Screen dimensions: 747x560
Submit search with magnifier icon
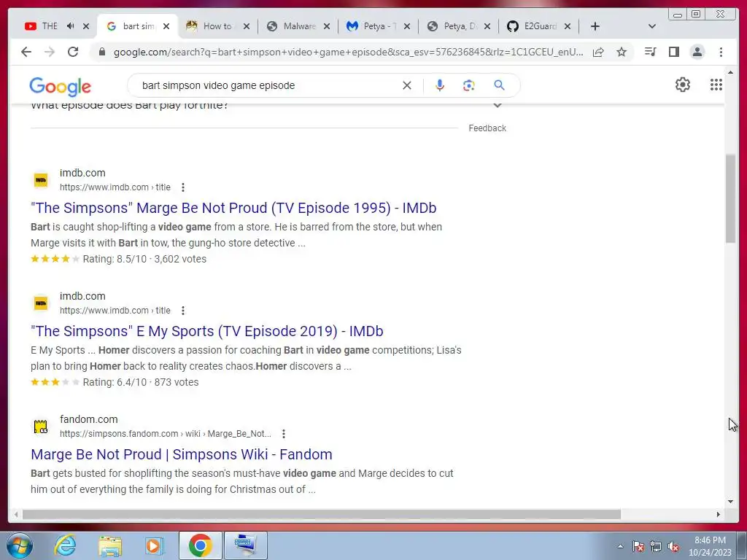[x=499, y=85]
